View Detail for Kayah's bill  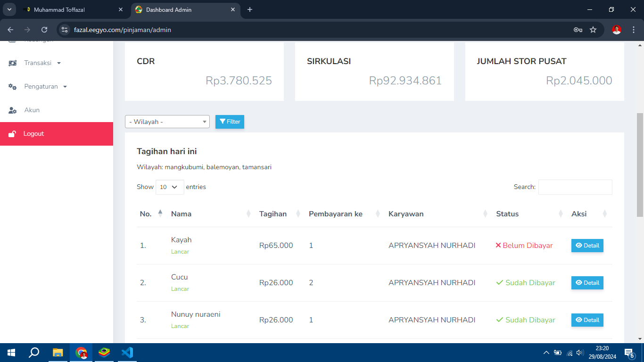pos(587,246)
